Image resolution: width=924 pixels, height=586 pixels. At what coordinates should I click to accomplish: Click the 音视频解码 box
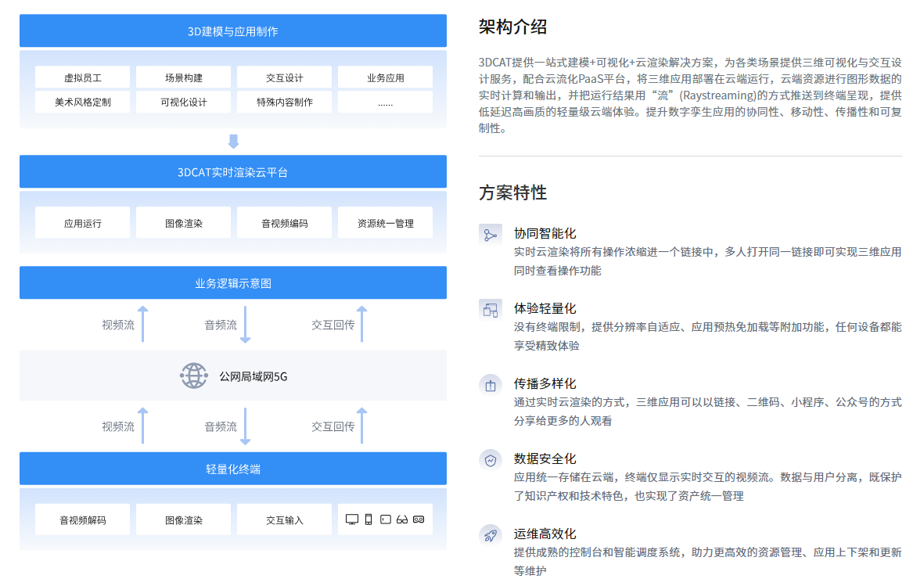(82, 519)
